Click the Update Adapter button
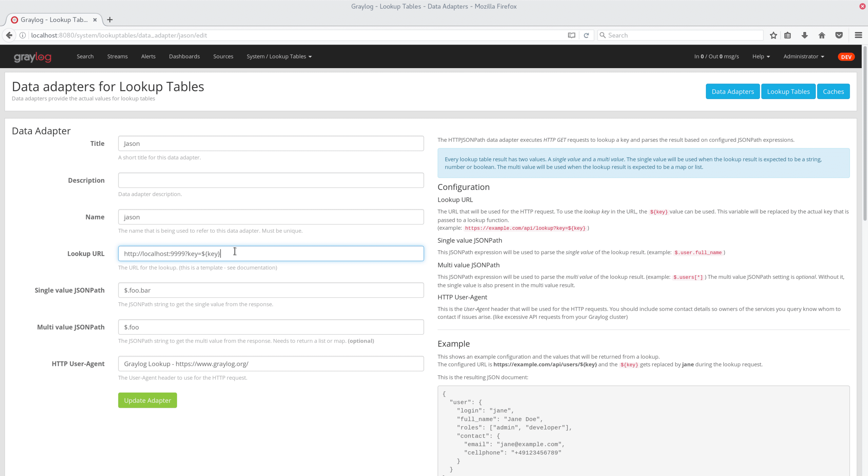Image resolution: width=868 pixels, height=476 pixels. click(147, 400)
